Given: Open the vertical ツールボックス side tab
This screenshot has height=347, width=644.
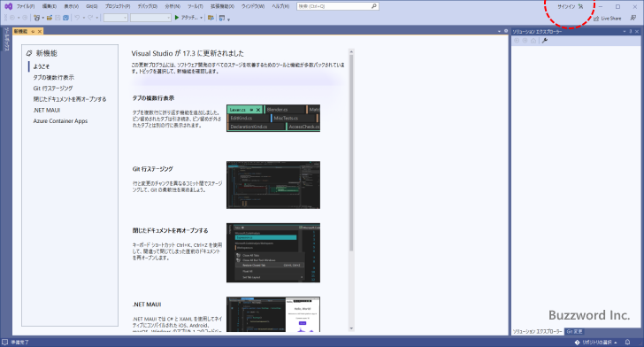Looking at the screenshot, I should tap(6, 40).
